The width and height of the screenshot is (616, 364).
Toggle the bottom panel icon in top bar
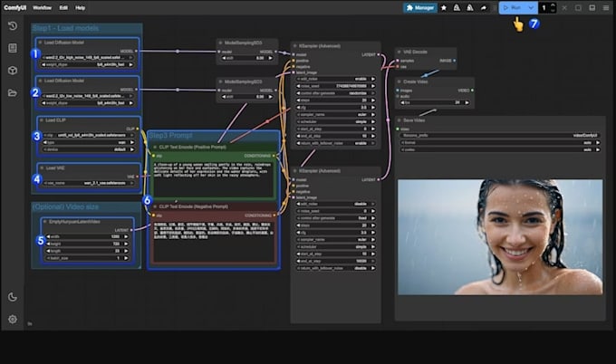pos(592,8)
